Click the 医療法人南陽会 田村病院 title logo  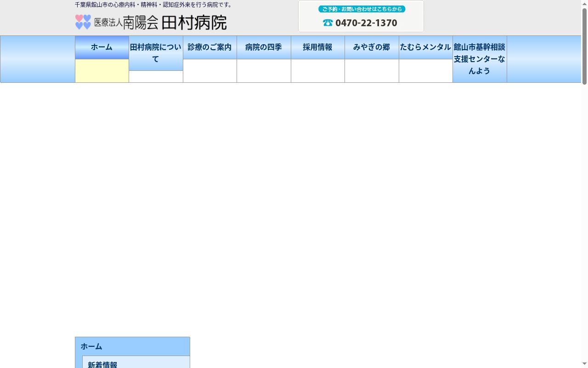coord(160,22)
